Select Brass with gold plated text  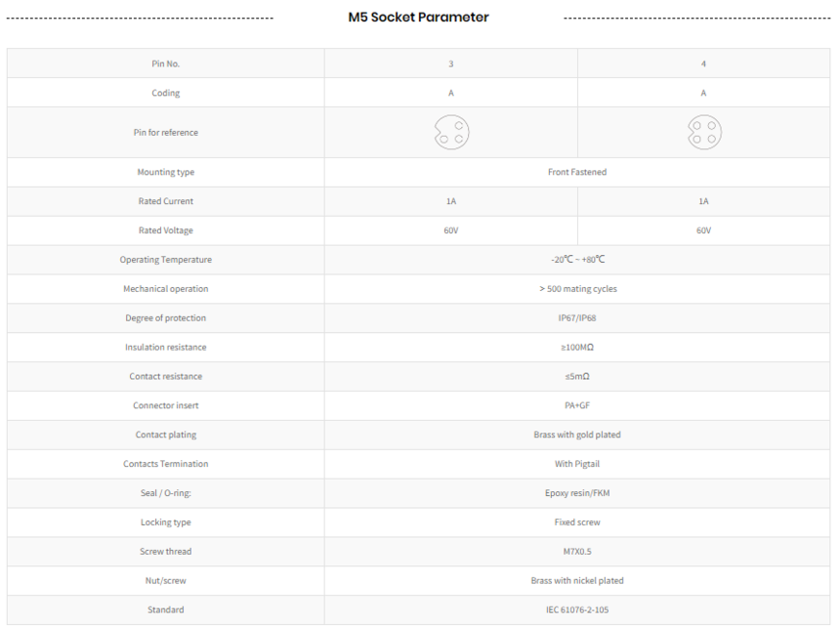pos(577,435)
